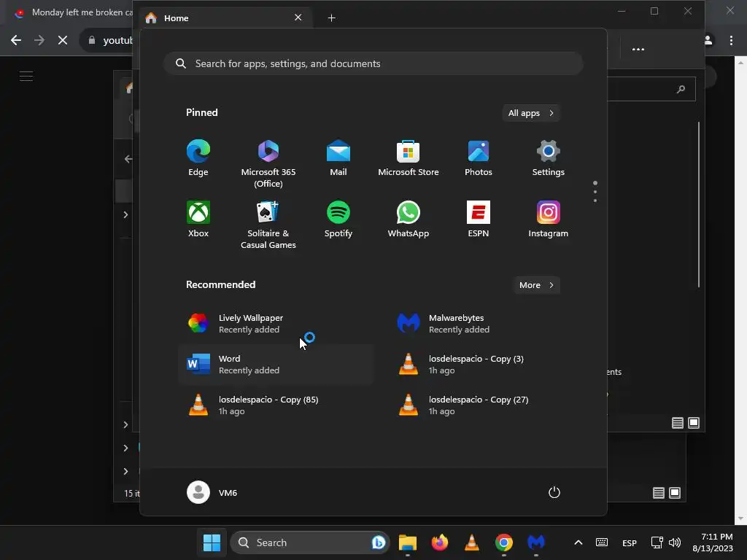The image size is (747, 560).
Task: Open WhatsApp pinned app
Action: [409, 219]
